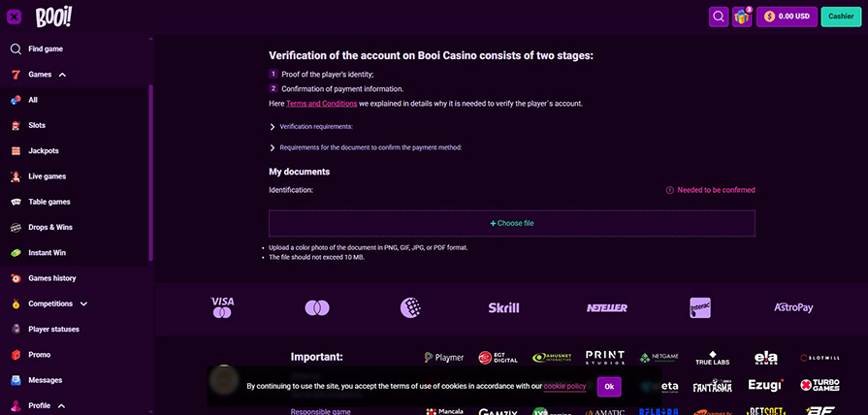Open Drops & Wins section
The width and height of the screenshot is (868, 415).
tap(49, 227)
